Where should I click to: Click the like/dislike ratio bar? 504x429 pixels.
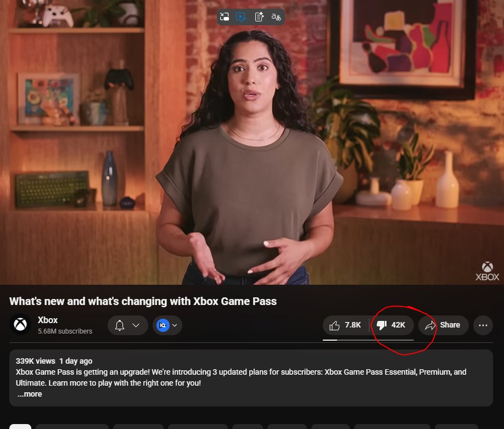[x=368, y=340]
